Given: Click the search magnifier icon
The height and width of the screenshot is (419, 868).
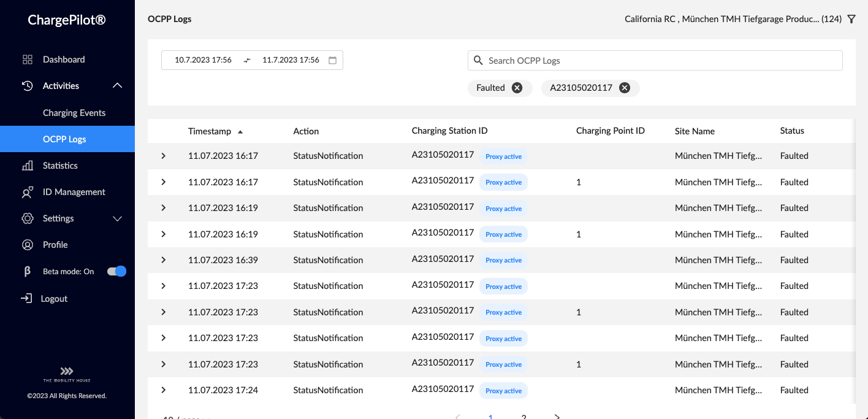Looking at the screenshot, I should pyautogui.click(x=479, y=61).
